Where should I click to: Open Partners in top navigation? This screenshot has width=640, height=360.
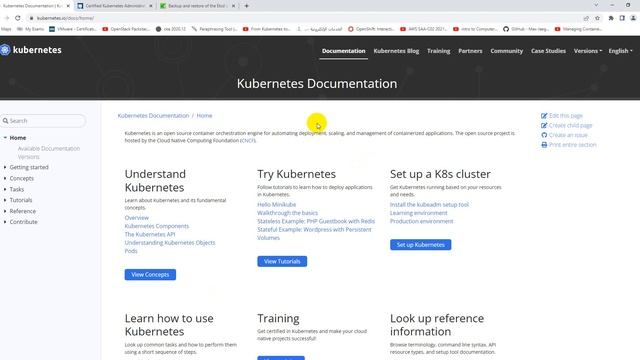tap(470, 51)
